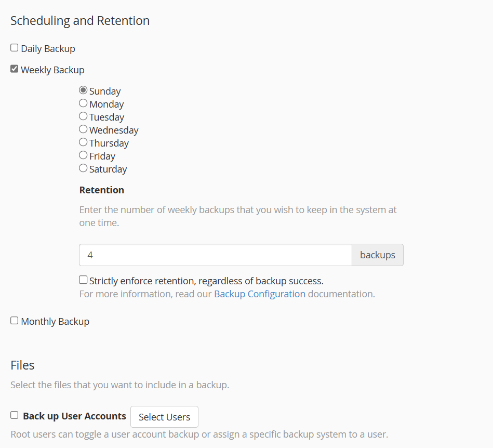493x448 pixels.
Task: Set weekly backup day to Tuesday
Action: point(83,116)
